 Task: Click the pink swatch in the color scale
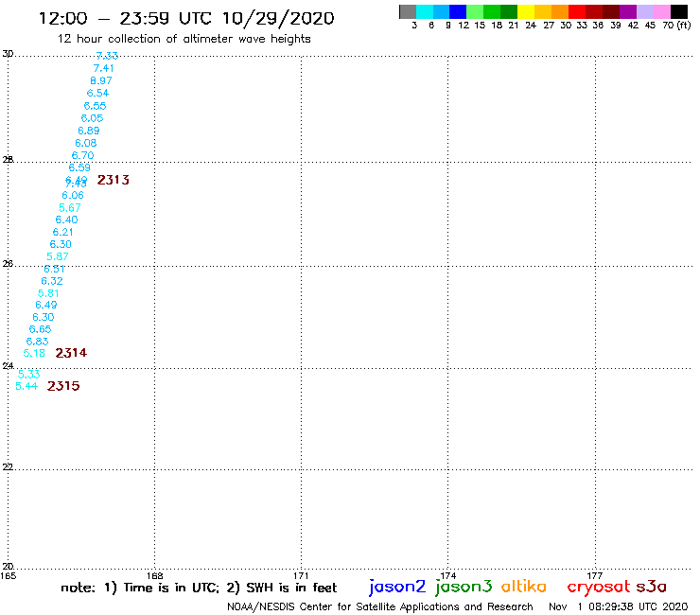pyautogui.click(x=661, y=11)
